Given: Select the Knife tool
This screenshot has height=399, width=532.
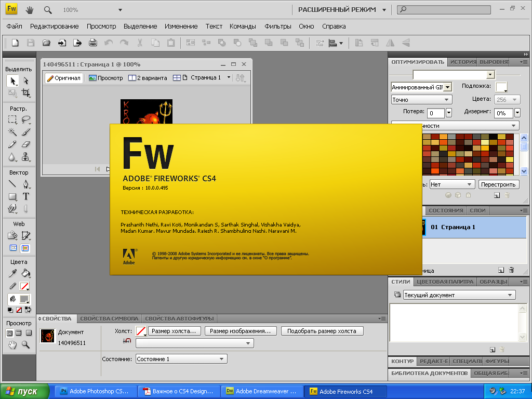Looking at the screenshot, I should pyautogui.click(x=26, y=209).
